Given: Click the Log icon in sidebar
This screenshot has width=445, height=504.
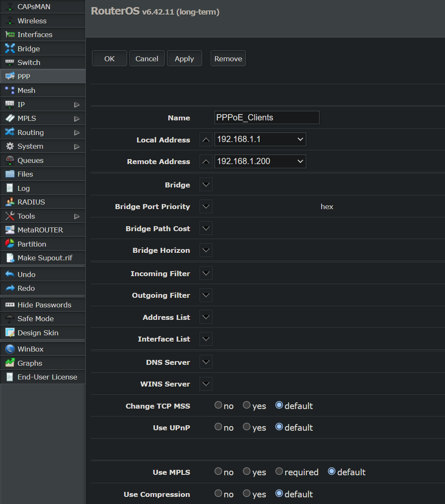Looking at the screenshot, I should point(10,188).
